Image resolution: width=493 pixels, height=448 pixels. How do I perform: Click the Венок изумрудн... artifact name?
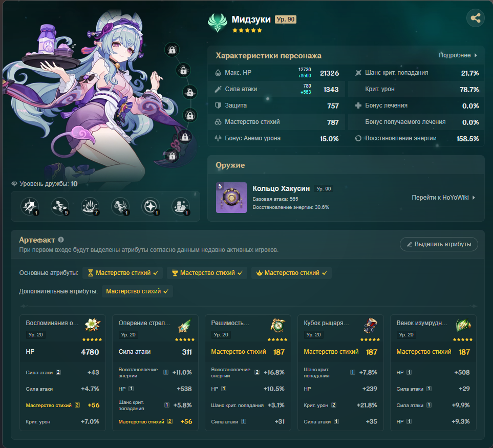pyautogui.click(x=422, y=323)
